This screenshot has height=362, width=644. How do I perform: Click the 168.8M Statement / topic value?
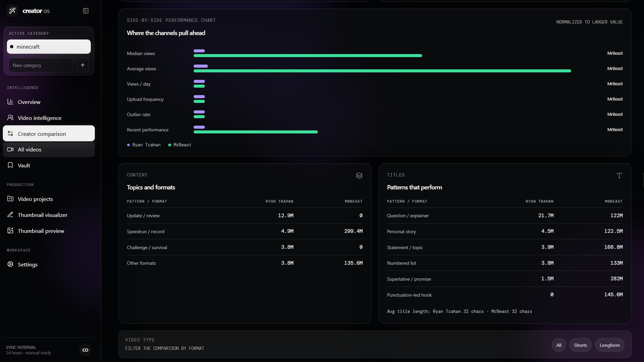[x=613, y=247]
